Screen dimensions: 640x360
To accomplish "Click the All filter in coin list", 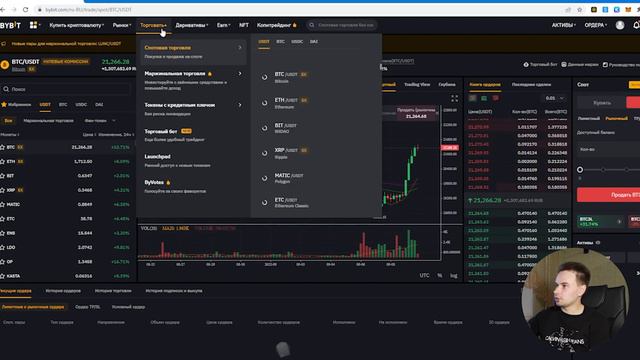I will pyautogui.click(x=8, y=121).
